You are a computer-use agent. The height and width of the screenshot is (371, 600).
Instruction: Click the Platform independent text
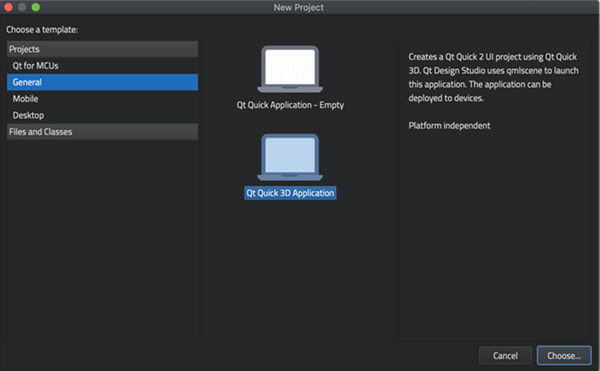coord(449,125)
